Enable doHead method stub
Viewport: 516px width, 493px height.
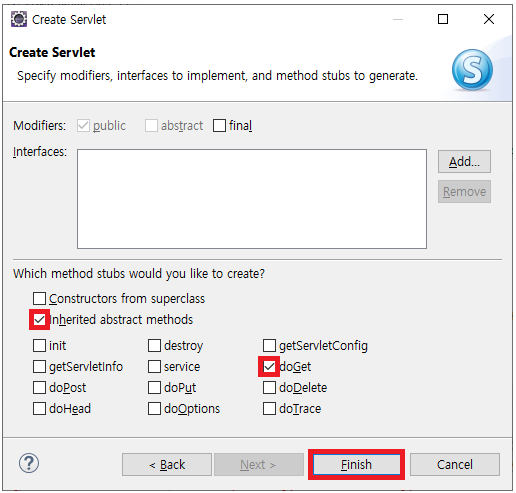point(39,409)
